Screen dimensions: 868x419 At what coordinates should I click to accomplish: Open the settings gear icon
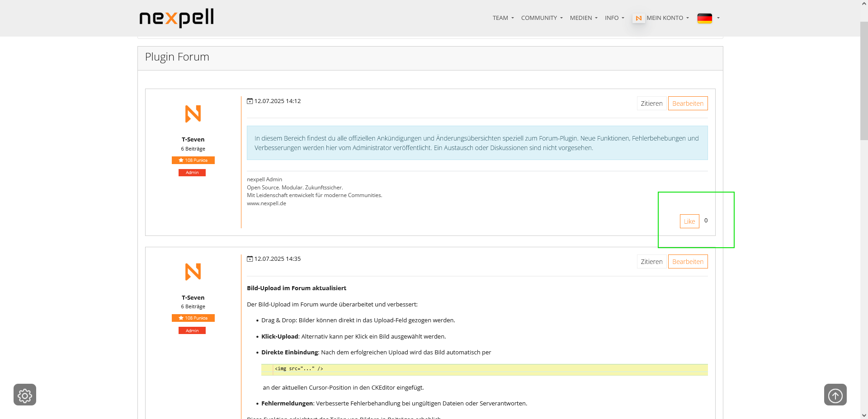[x=25, y=395]
